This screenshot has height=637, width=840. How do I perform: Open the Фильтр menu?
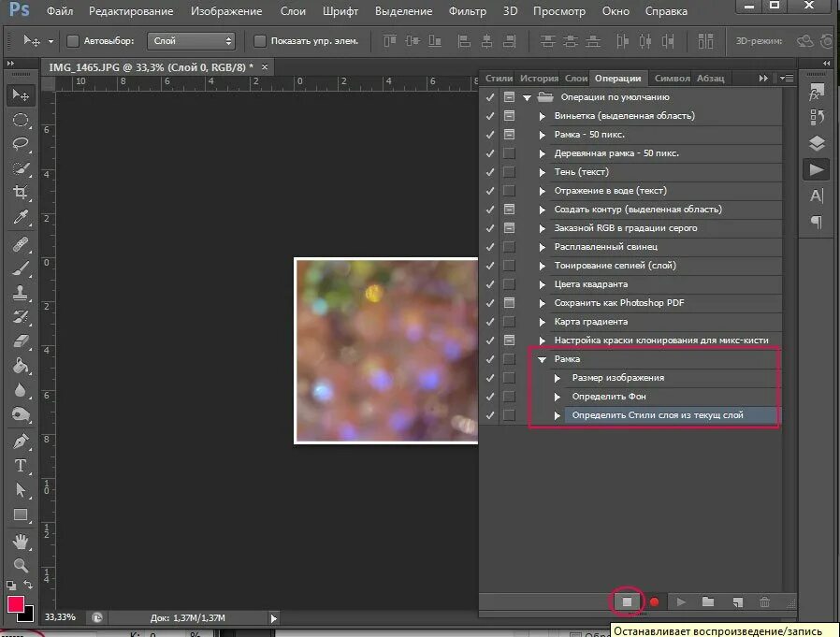coord(467,11)
